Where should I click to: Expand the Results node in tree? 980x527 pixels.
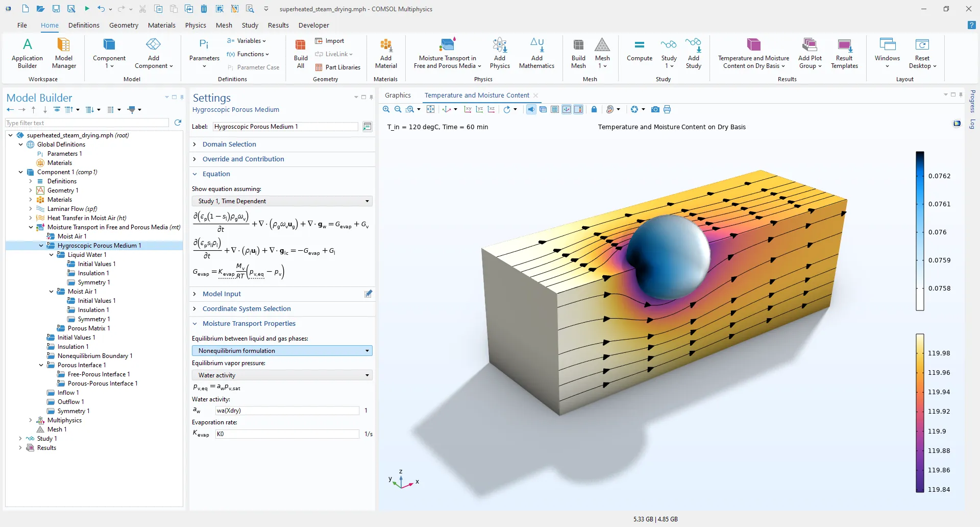(x=20, y=448)
